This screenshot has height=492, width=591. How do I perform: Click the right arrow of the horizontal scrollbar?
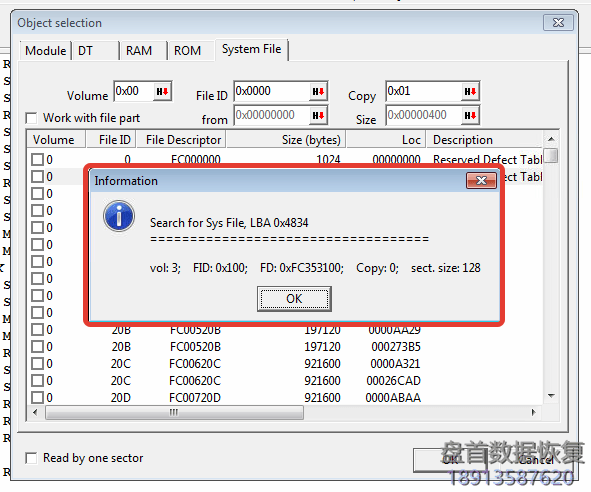533,412
